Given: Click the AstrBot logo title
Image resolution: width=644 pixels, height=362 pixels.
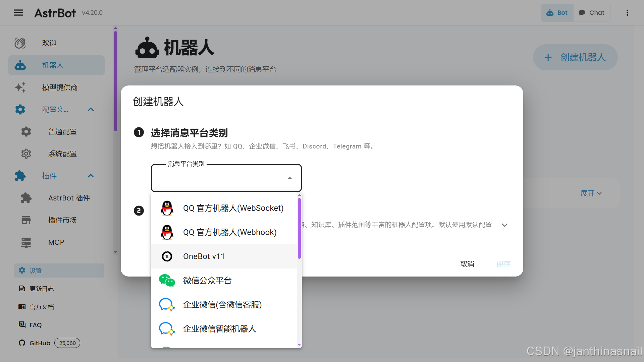Looking at the screenshot, I should (x=55, y=13).
